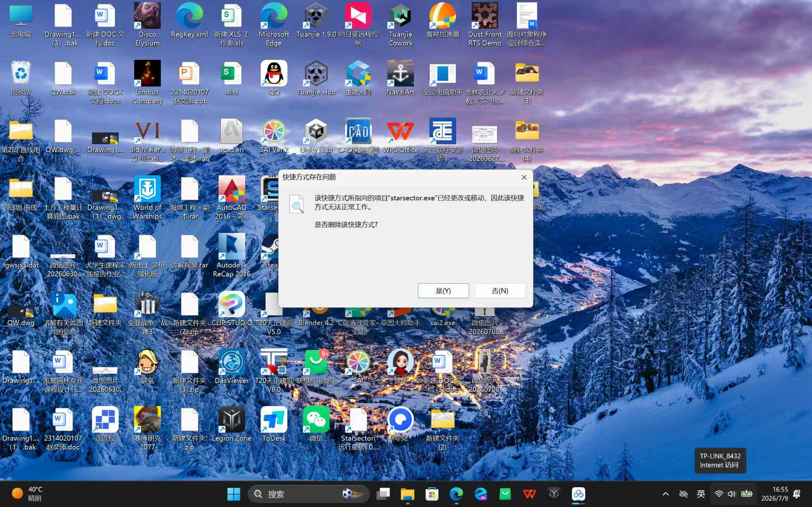Select the 豆包 avatar icon
This screenshot has height=507, width=812.
pyautogui.click(x=400, y=367)
